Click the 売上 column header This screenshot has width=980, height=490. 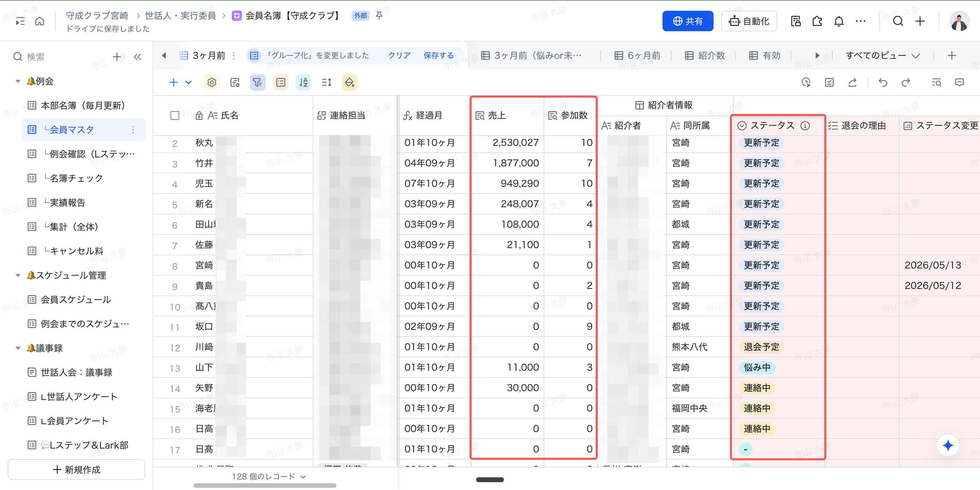508,115
